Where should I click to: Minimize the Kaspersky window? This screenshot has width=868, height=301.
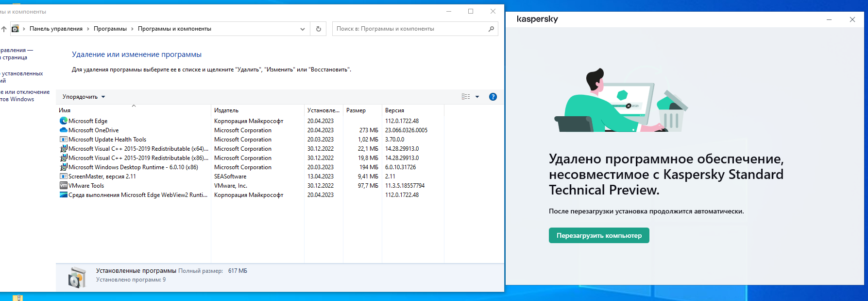click(829, 19)
